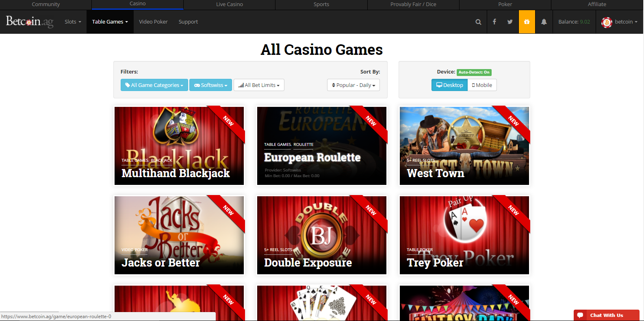
Task: Expand the All Game Categories filter
Action: 154,85
